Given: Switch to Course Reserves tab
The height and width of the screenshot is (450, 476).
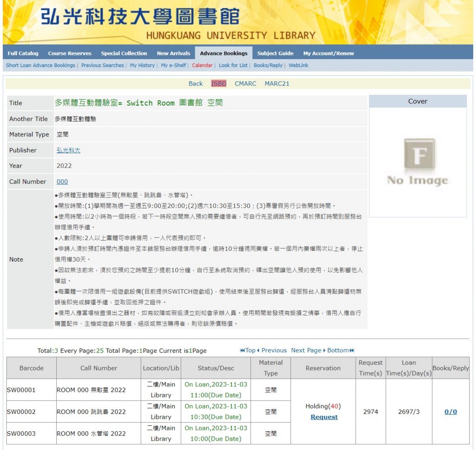Looking at the screenshot, I should [70, 54].
